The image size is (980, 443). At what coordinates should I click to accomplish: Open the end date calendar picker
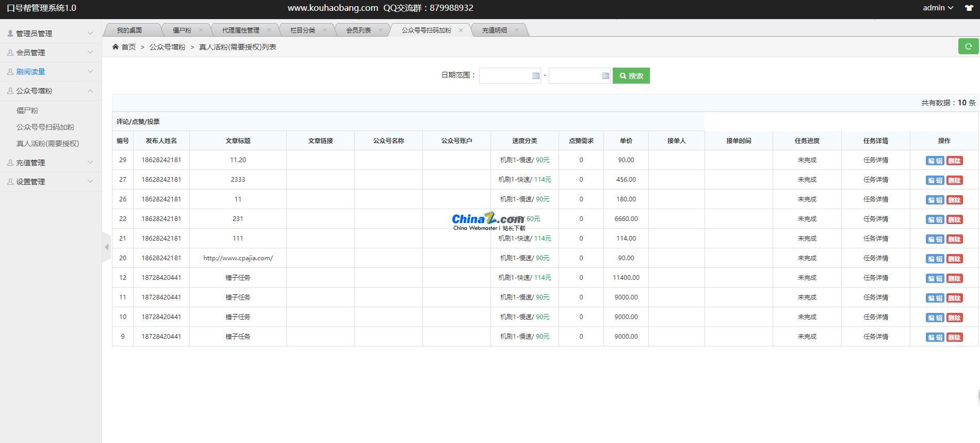[x=605, y=76]
